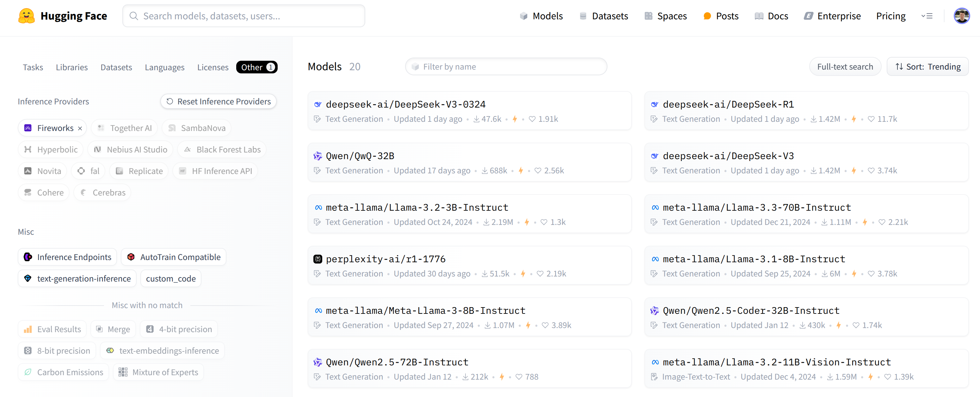Click Reset Inference Providers button
Image resolution: width=980 pixels, height=397 pixels.
click(219, 102)
